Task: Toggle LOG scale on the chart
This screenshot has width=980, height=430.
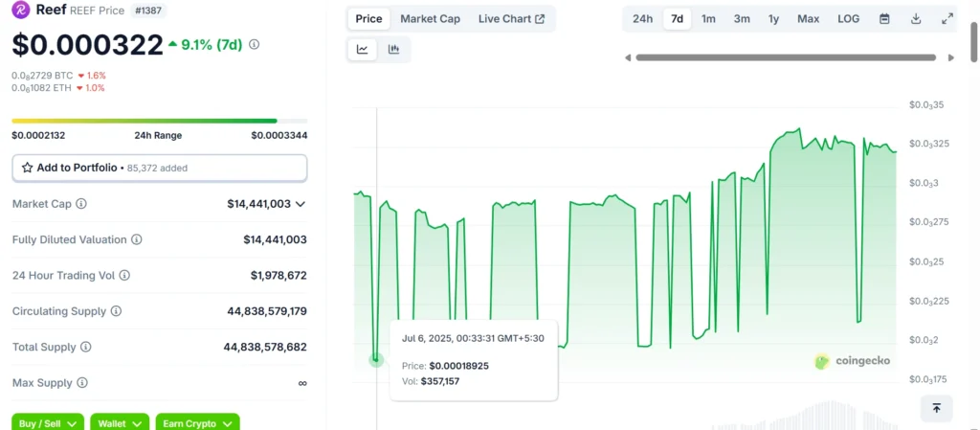Action: pyautogui.click(x=849, y=19)
